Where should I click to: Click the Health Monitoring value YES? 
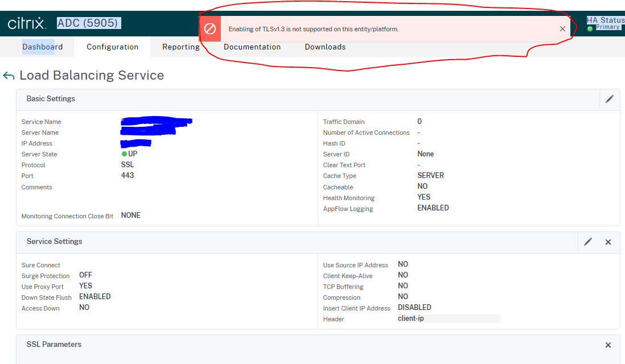pos(423,197)
